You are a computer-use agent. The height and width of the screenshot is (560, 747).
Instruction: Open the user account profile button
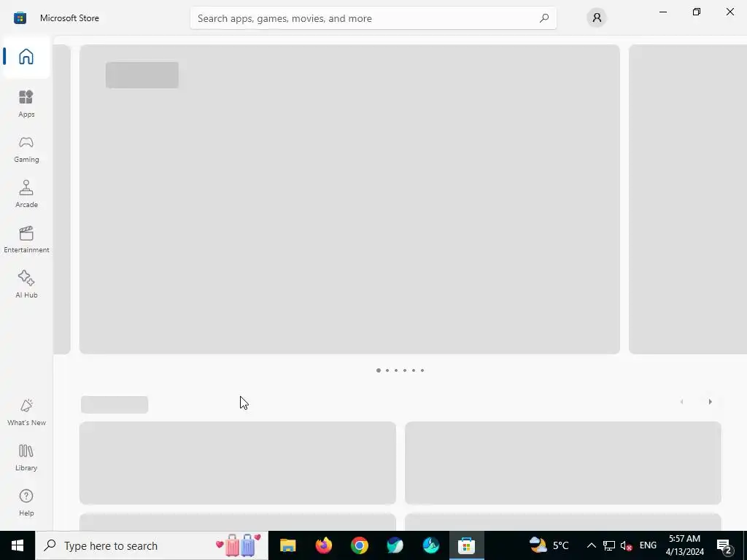(x=597, y=17)
